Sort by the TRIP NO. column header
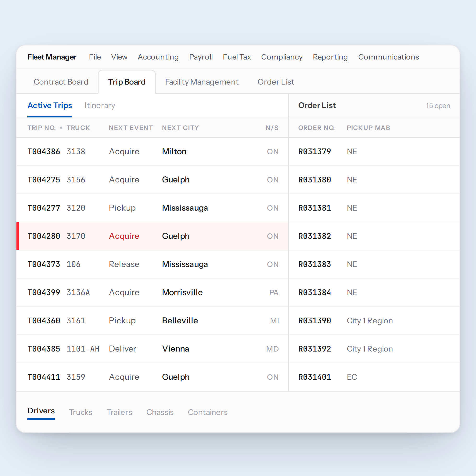Image resolution: width=476 pixels, height=476 pixels. tap(41, 128)
